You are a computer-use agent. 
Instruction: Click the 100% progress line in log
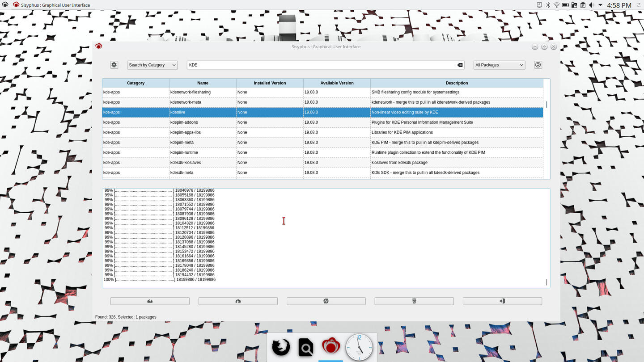tap(160, 279)
